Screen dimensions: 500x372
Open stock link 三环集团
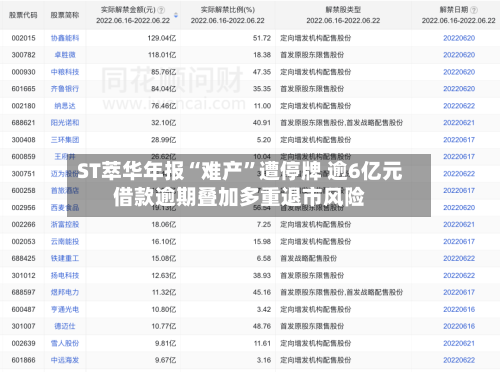[65, 140]
